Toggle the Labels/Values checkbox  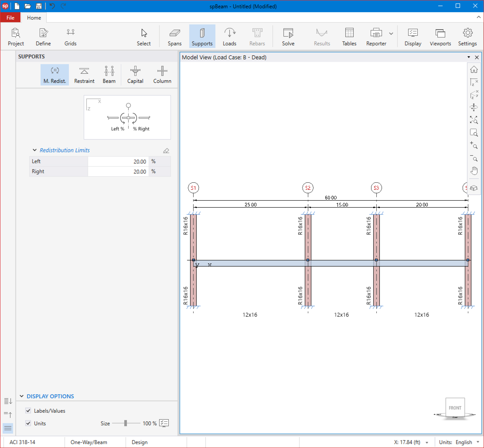click(x=28, y=410)
